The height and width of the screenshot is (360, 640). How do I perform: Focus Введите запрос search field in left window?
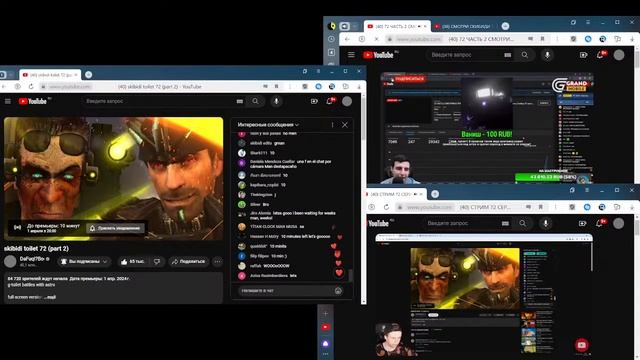click(158, 101)
